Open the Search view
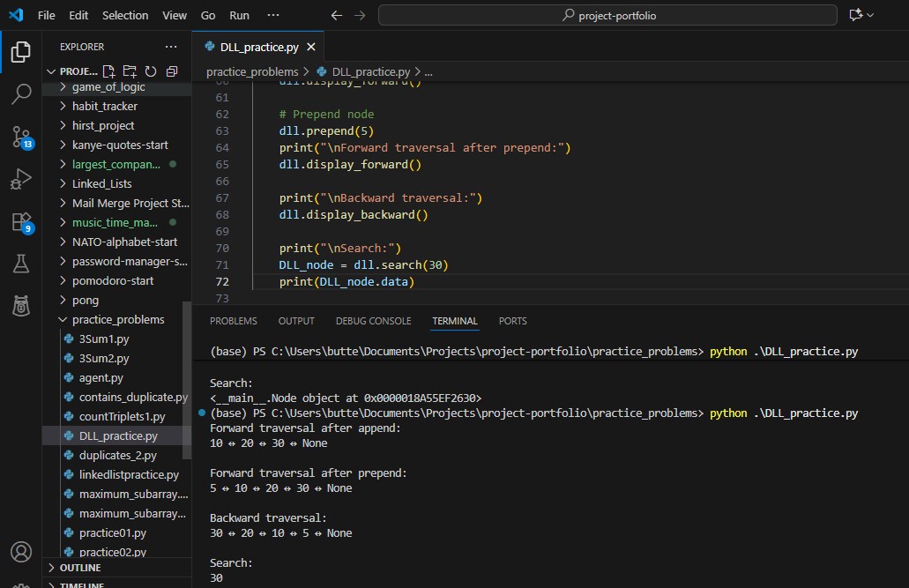 pyautogui.click(x=21, y=93)
